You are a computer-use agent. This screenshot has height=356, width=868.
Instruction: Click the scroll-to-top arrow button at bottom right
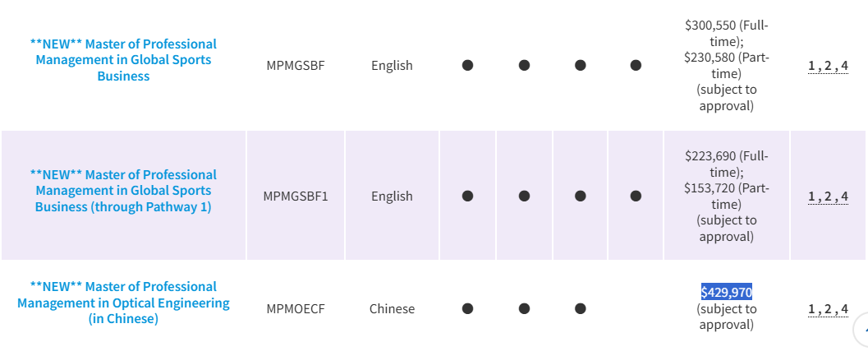coord(861,331)
